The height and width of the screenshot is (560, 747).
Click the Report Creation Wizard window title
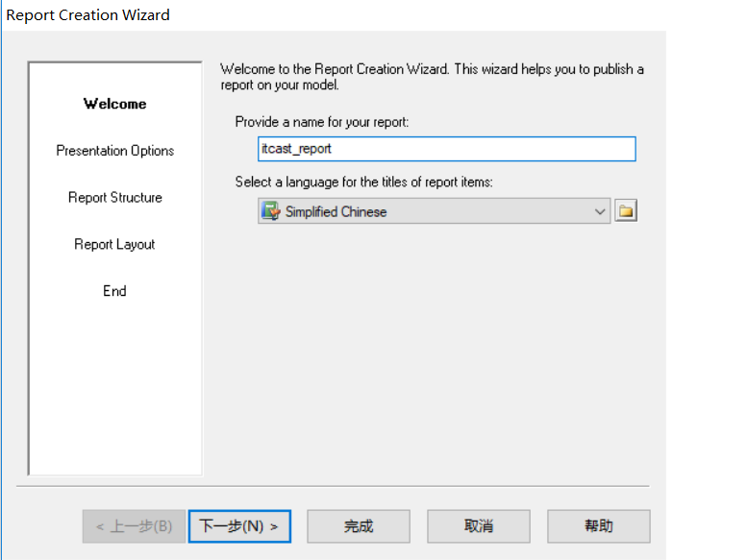(x=87, y=14)
